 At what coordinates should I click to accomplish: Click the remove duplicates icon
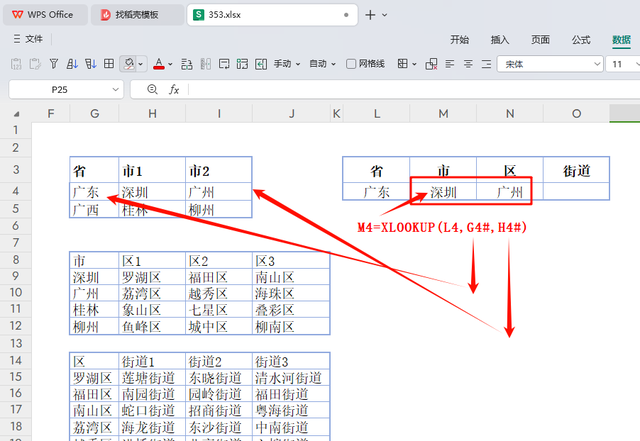coord(431,64)
